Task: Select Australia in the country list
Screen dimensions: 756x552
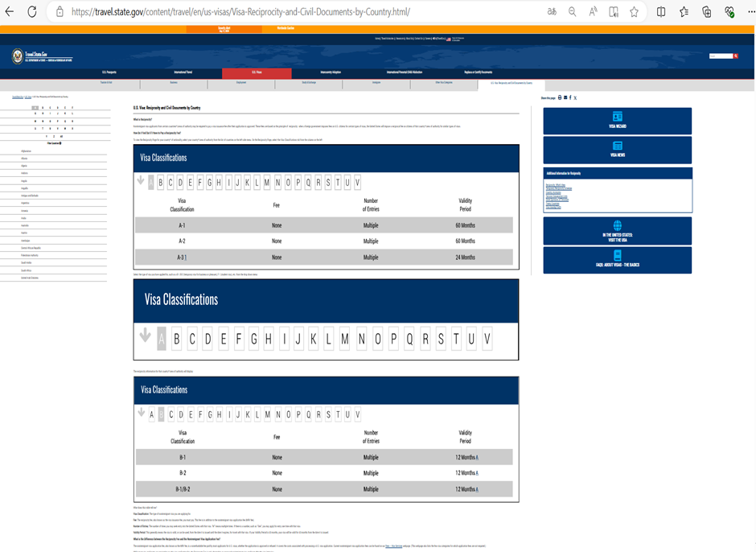Action: [x=25, y=225]
